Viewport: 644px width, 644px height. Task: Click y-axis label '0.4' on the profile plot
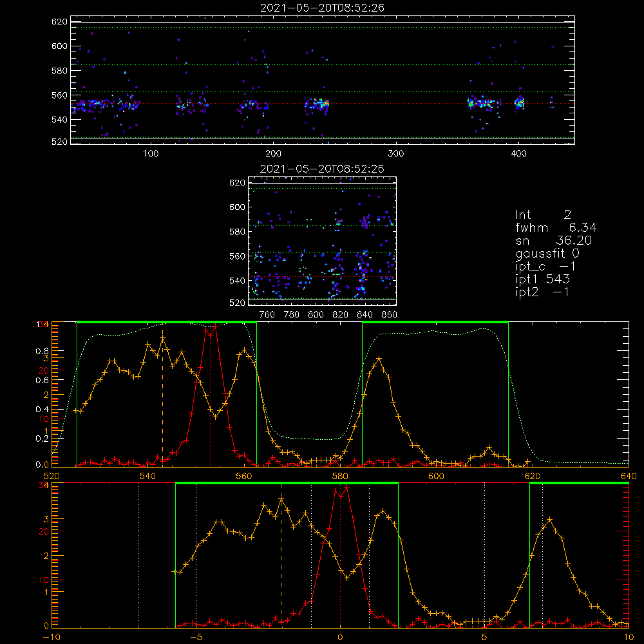point(43,409)
